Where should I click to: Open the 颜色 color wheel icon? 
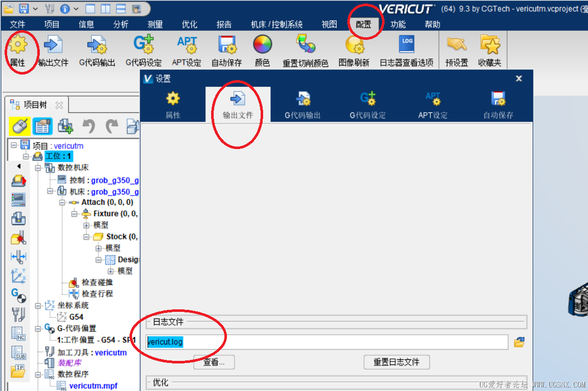[263, 51]
